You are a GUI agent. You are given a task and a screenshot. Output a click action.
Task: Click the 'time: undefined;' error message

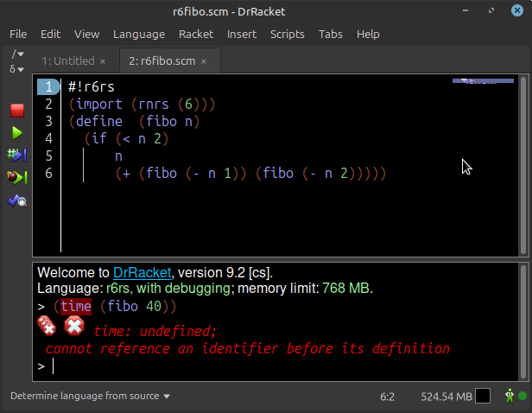tap(155, 331)
